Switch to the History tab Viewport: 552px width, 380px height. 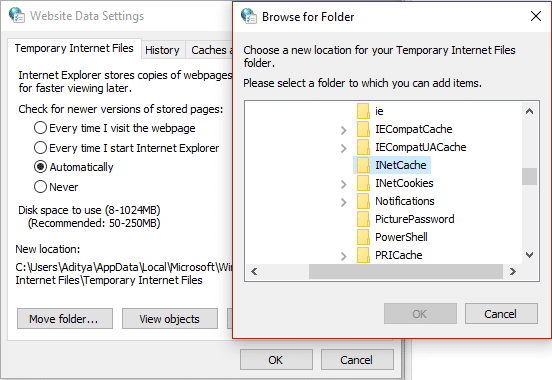tap(162, 50)
